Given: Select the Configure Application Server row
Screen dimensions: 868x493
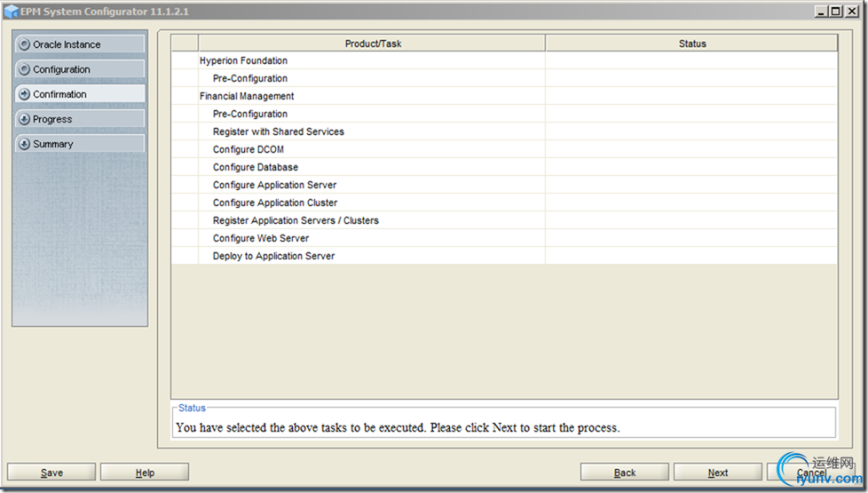Looking at the screenshot, I should tap(504, 185).
